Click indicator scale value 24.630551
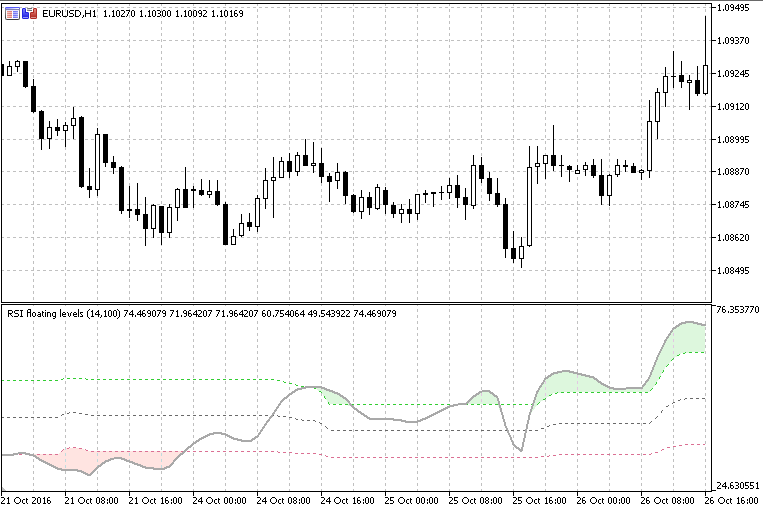The width and height of the screenshot is (763, 508). pos(738,486)
